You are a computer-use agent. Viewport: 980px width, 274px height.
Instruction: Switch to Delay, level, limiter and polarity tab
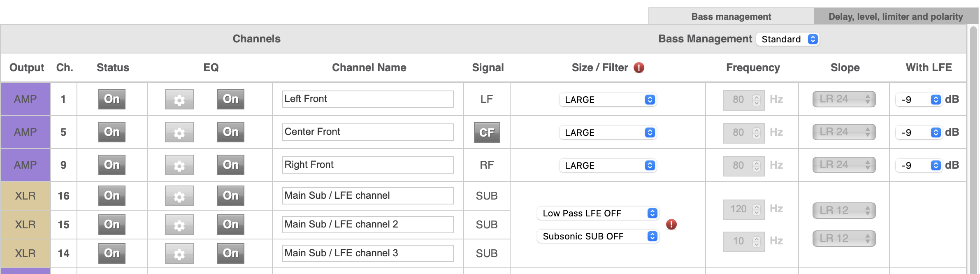[x=895, y=16]
